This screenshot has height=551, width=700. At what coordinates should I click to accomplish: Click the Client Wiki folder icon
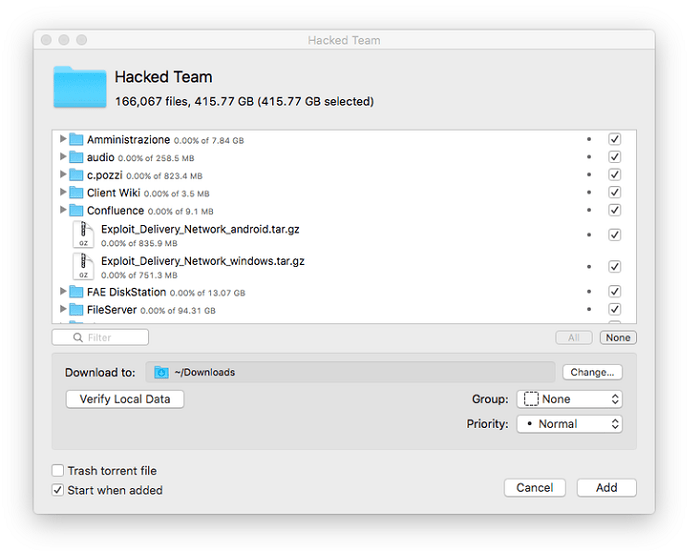coord(75,192)
